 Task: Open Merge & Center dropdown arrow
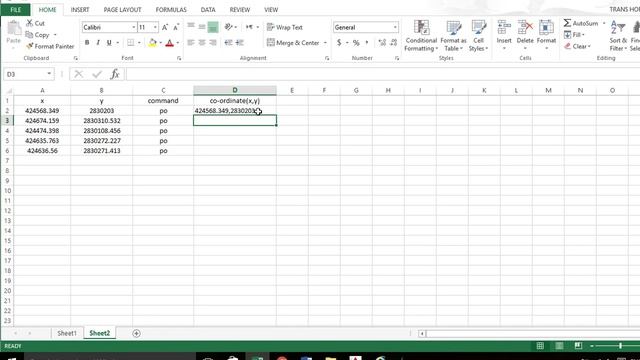(x=325, y=42)
